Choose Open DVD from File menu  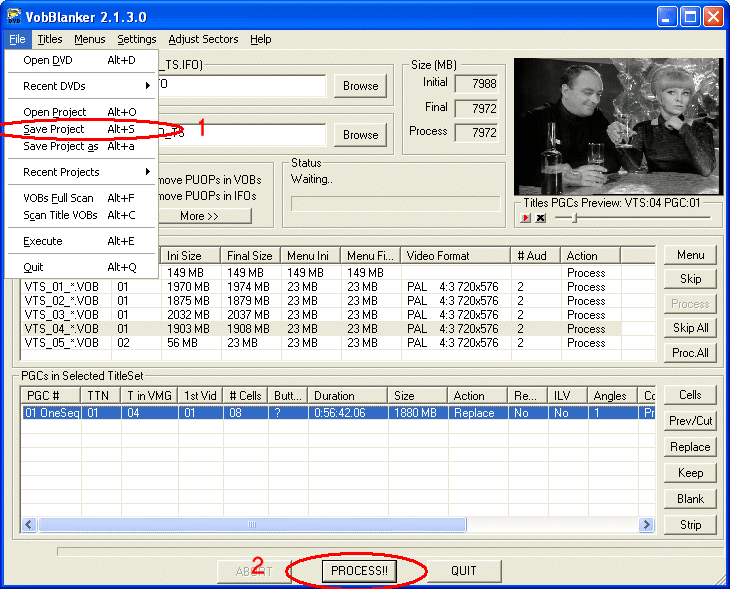81,60
